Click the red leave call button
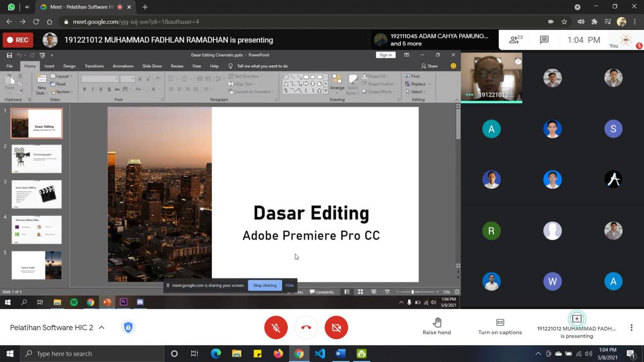The height and width of the screenshot is (362, 644). click(x=306, y=327)
